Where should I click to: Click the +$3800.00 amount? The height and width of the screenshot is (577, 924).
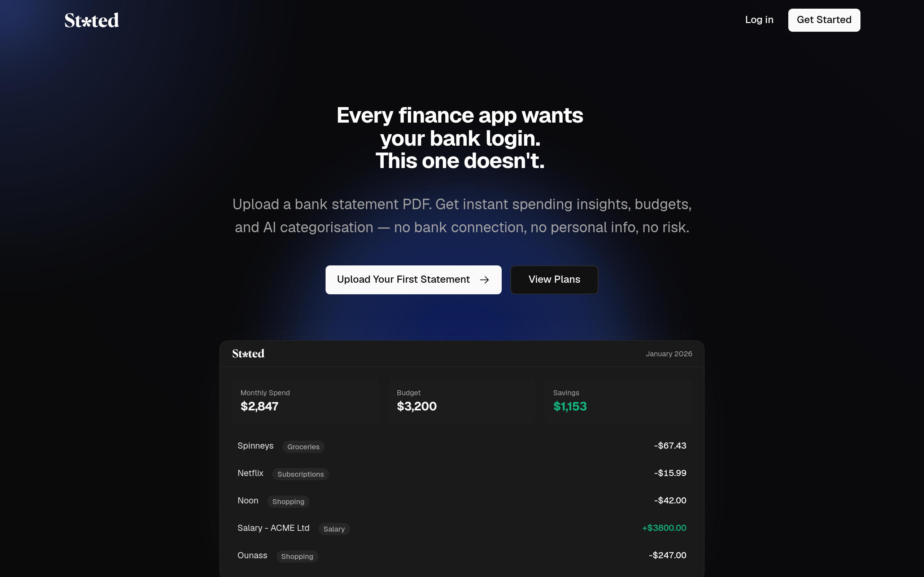[664, 528]
